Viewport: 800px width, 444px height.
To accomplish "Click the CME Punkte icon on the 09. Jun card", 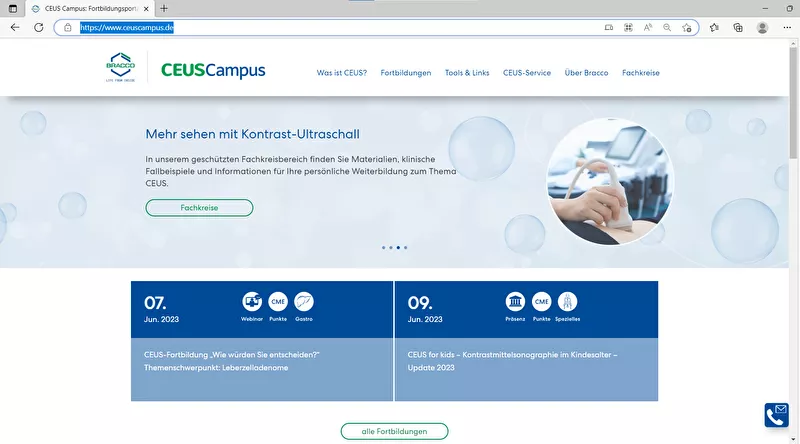I will point(541,302).
